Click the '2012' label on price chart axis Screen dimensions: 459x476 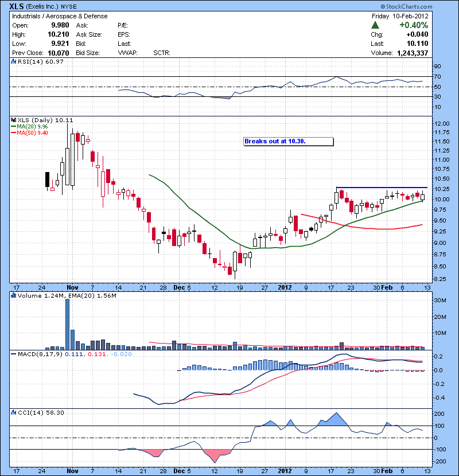(x=285, y=287)
